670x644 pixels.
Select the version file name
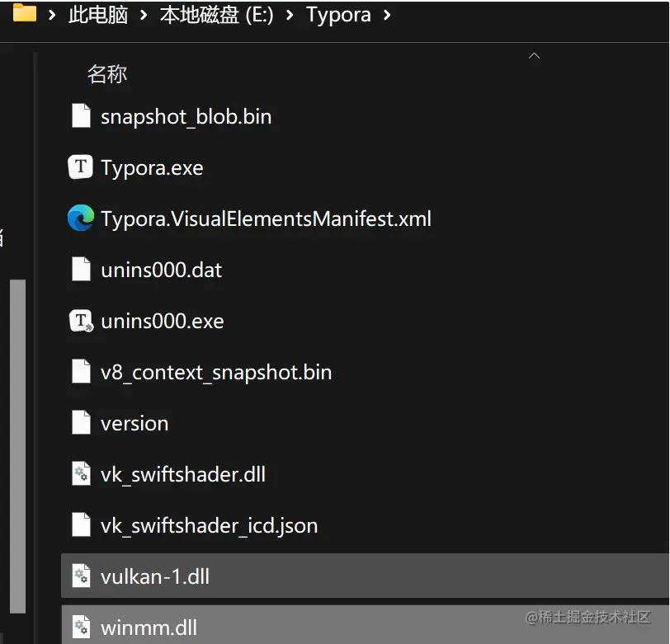pos(134,424)
